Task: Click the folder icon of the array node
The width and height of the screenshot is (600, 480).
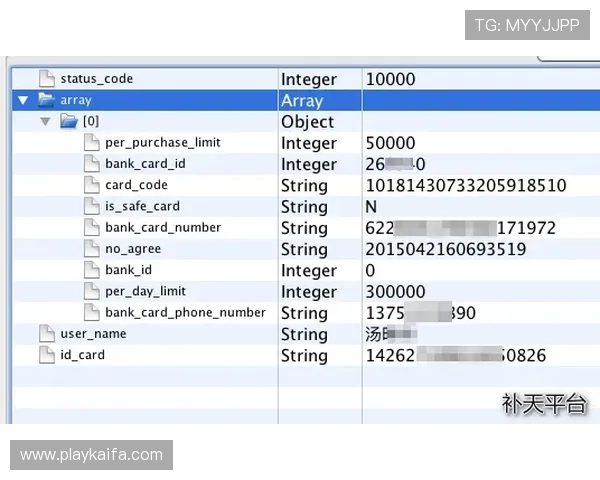Action: [46, 100]
